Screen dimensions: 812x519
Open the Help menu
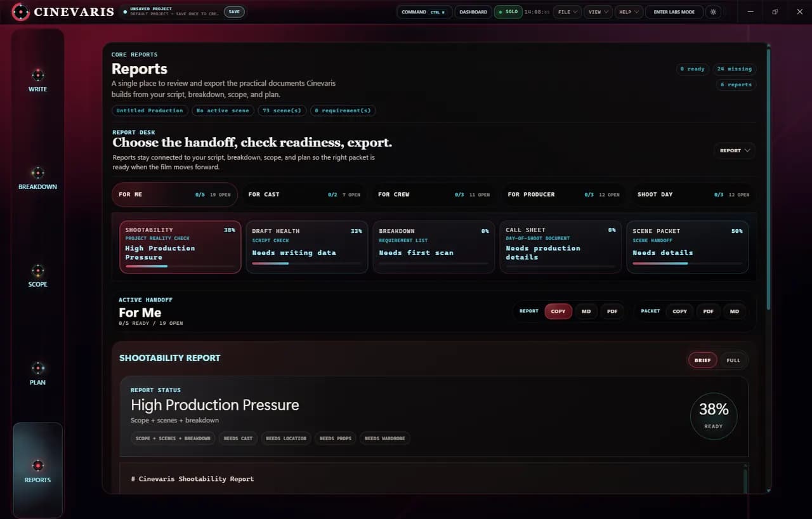coord(629,11)
